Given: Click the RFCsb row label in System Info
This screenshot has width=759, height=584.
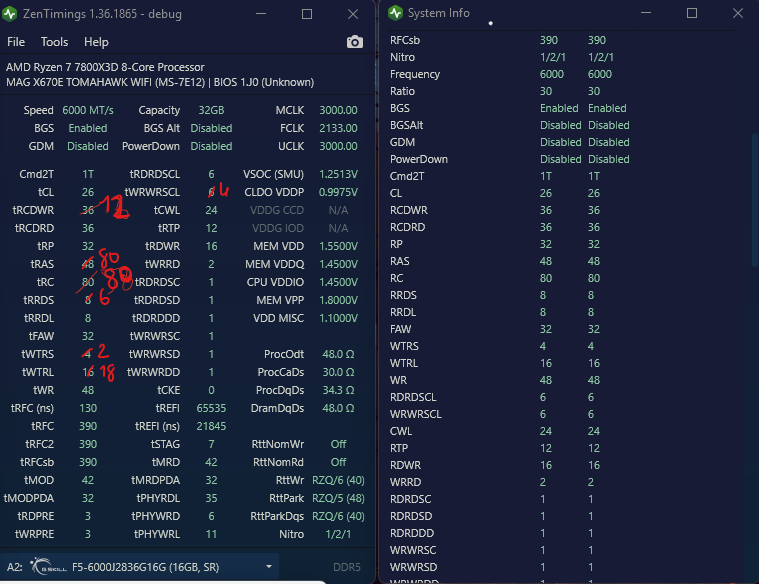Looking at the screenshot, I should [405, 40].
